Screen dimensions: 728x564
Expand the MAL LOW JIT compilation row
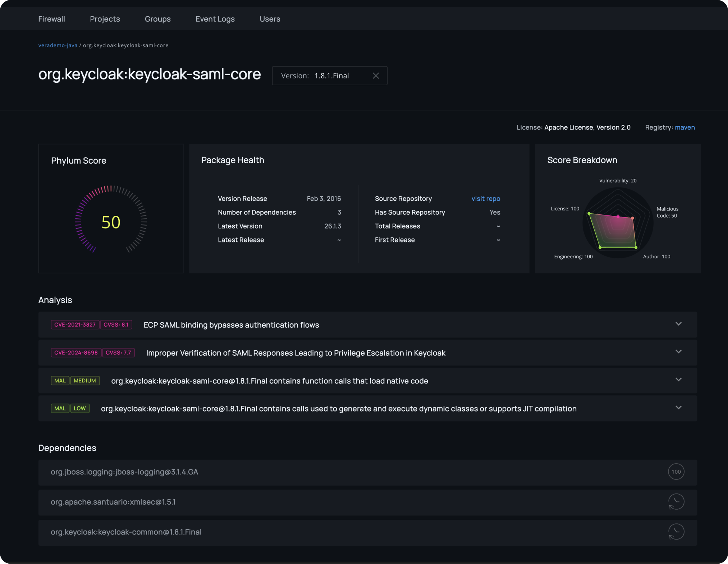(x=367, y=409)
